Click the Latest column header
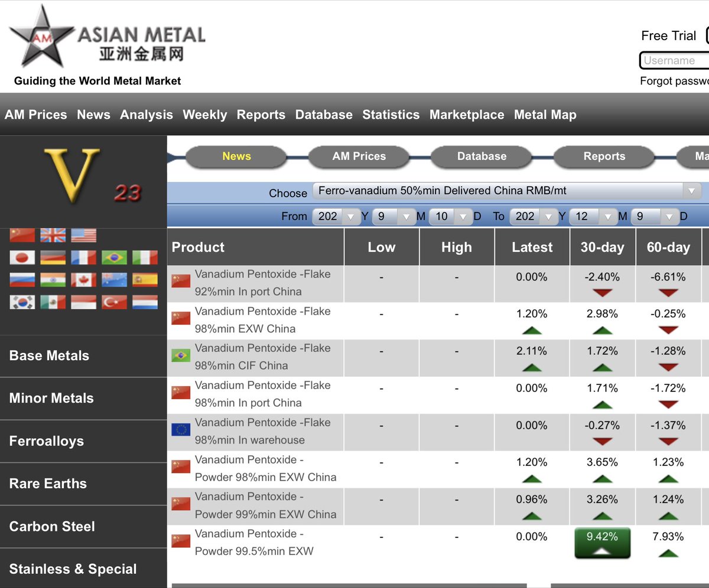Viewport: 709px width, 588px height. [532, 247]
